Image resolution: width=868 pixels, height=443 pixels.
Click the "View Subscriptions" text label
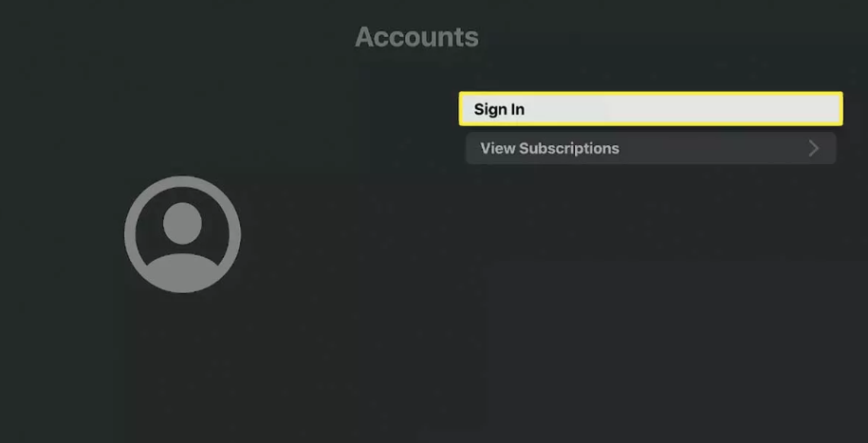click(x=549, y=148)
